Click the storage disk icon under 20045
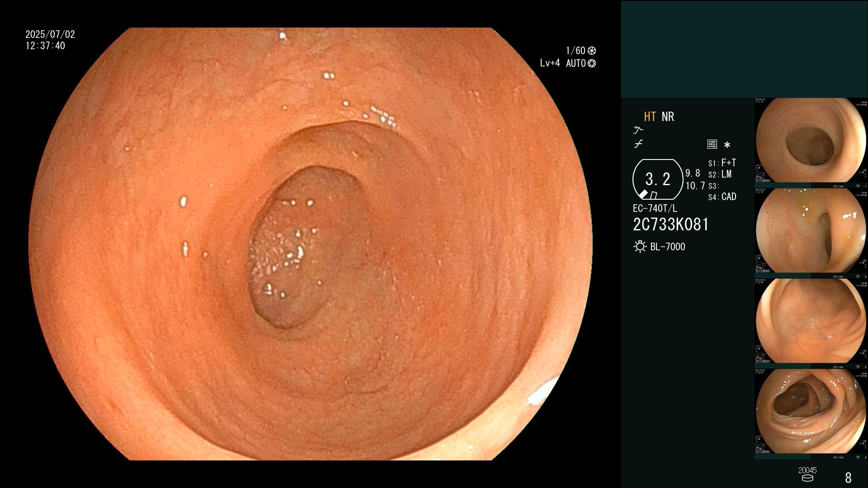This screenshot has height=488, width=868. [x=807, y=478]
